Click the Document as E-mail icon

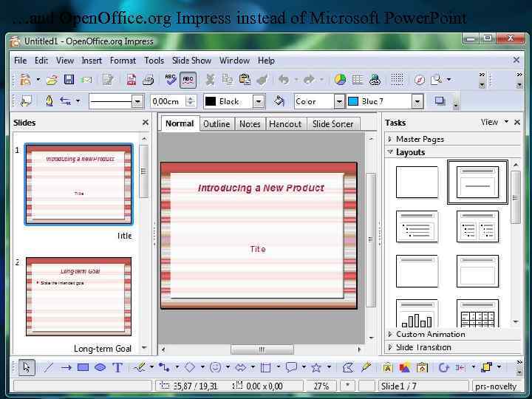[x=86, y=80]
